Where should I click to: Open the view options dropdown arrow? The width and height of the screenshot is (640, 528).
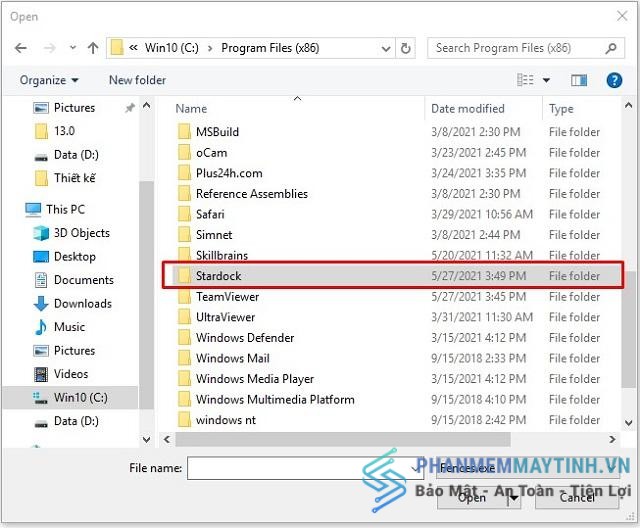pyautogui.click(x=546, y=80)
